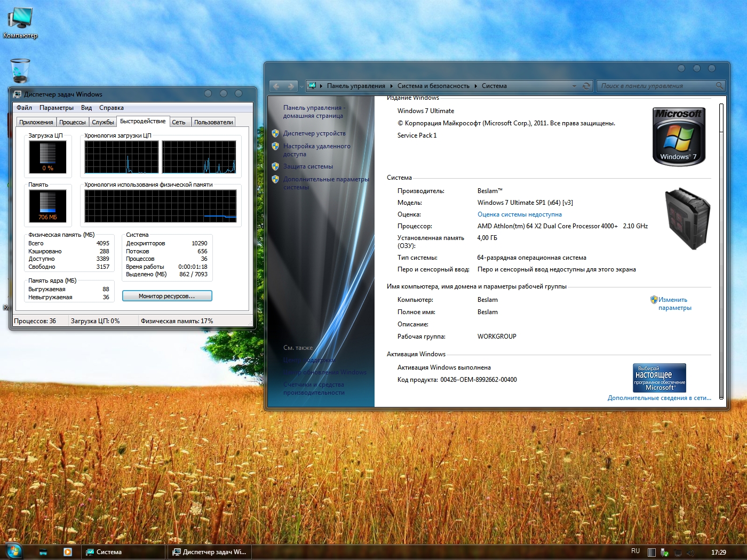Refresh the Control Panel page
747x560 pixels.
(x=586, y=86)
